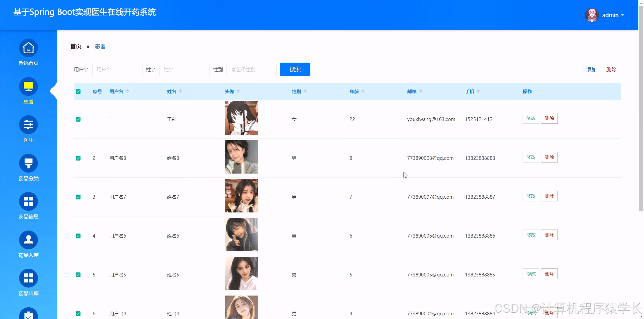
Task: Uncheck the row for 用户名4
Action: [x=78, y=314]
